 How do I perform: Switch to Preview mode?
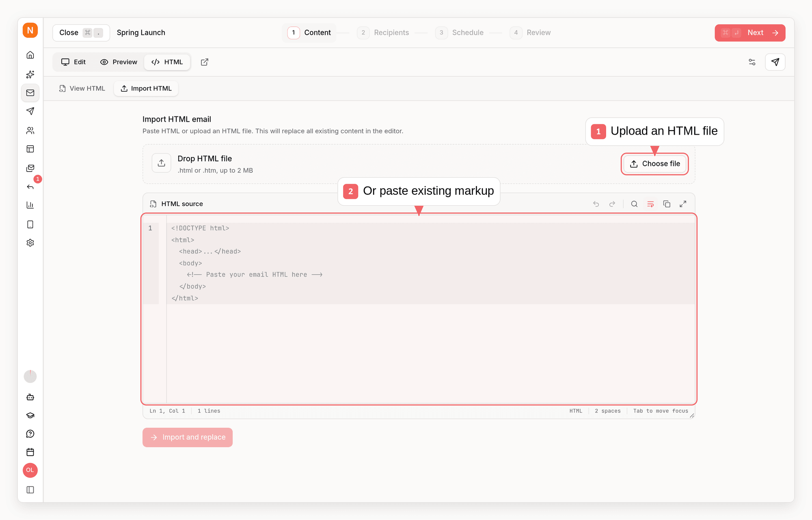[119, 62]
